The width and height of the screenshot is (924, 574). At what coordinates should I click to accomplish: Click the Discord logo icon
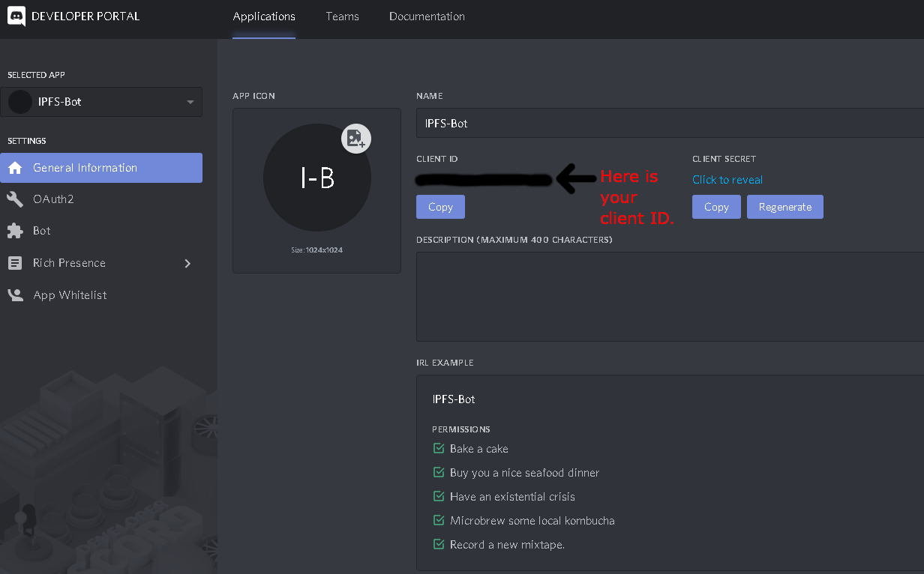[x=16, y=16]
